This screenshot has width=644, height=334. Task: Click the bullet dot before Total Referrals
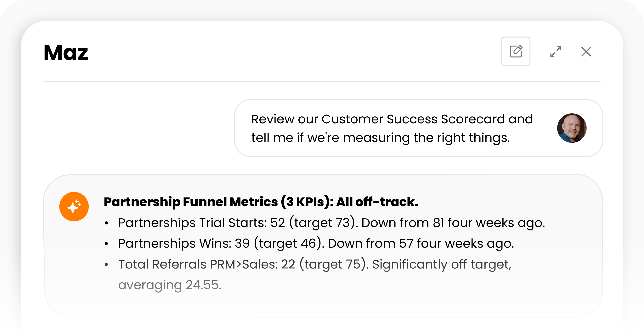click(106, 264)
